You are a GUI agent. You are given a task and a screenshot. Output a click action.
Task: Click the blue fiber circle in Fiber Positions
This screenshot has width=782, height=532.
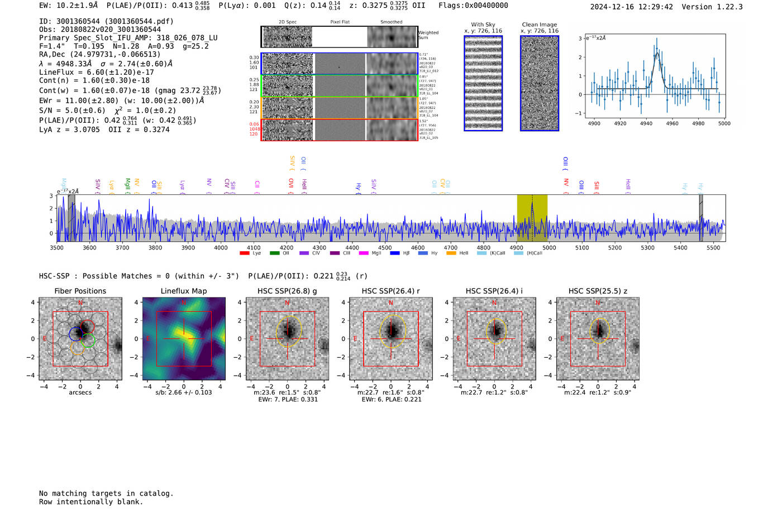point(75,334)
